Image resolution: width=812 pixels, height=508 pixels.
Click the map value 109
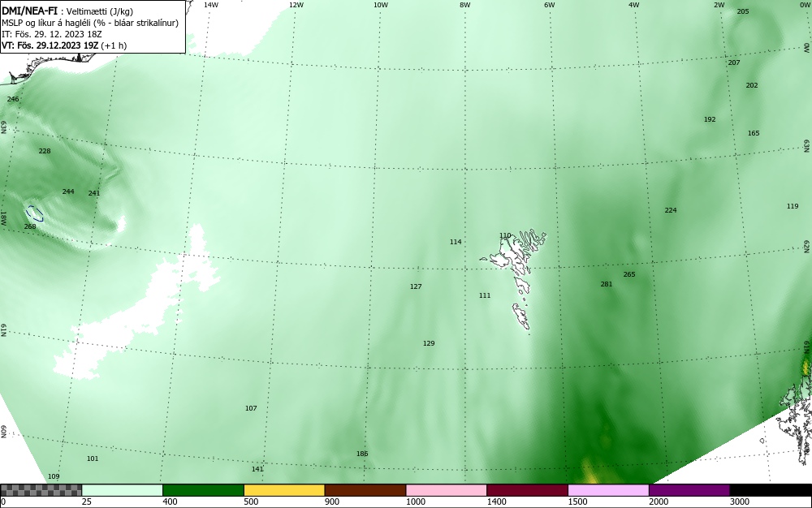click(x=54, y=477)
